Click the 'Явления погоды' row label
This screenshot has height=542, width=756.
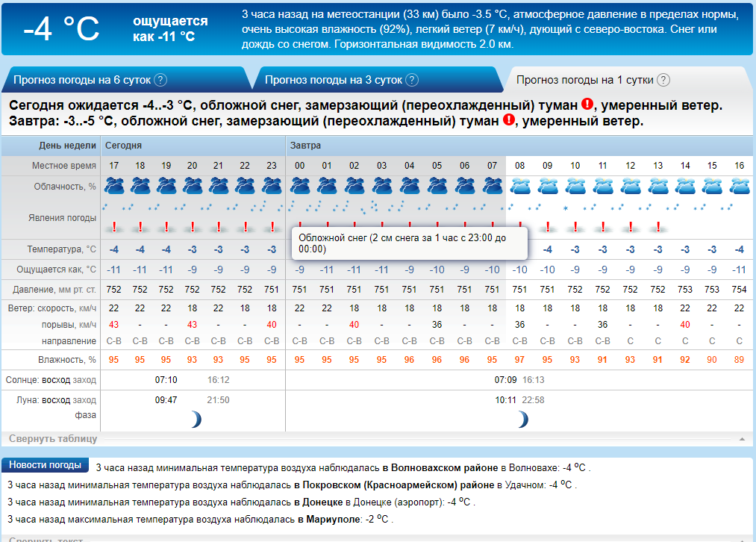tap(62, 218)
